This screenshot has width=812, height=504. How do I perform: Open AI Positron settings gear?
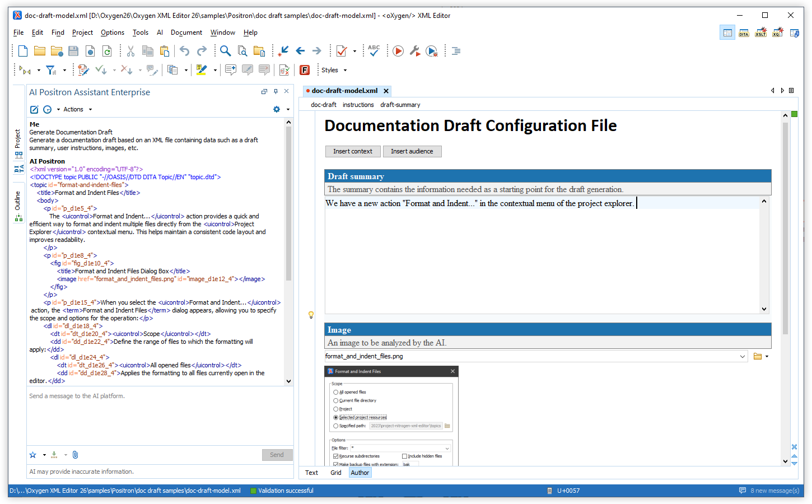[x=276, y=109]
